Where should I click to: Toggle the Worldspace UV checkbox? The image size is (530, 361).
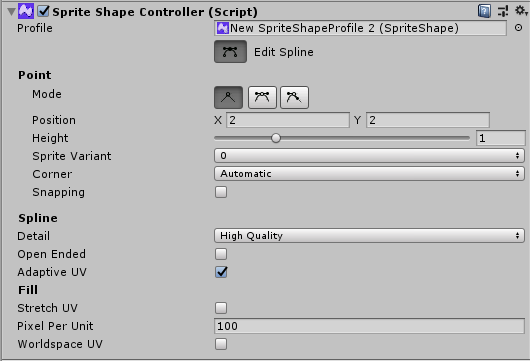click(221, 344)
